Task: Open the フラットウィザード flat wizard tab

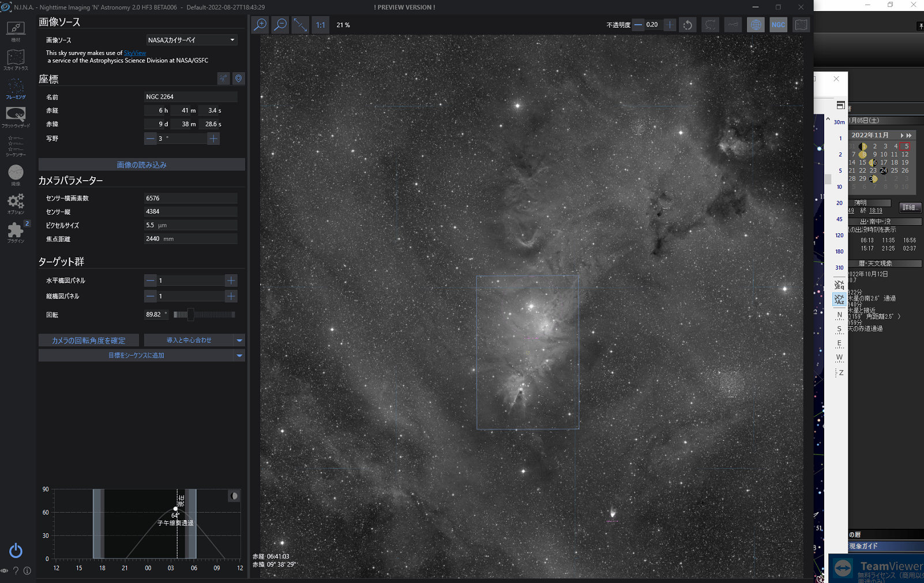Action: 16,117
